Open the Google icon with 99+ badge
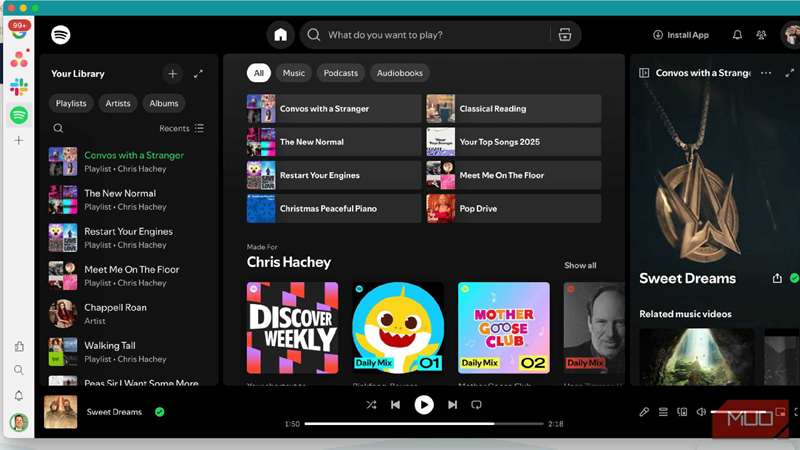 tap(19, 31)
